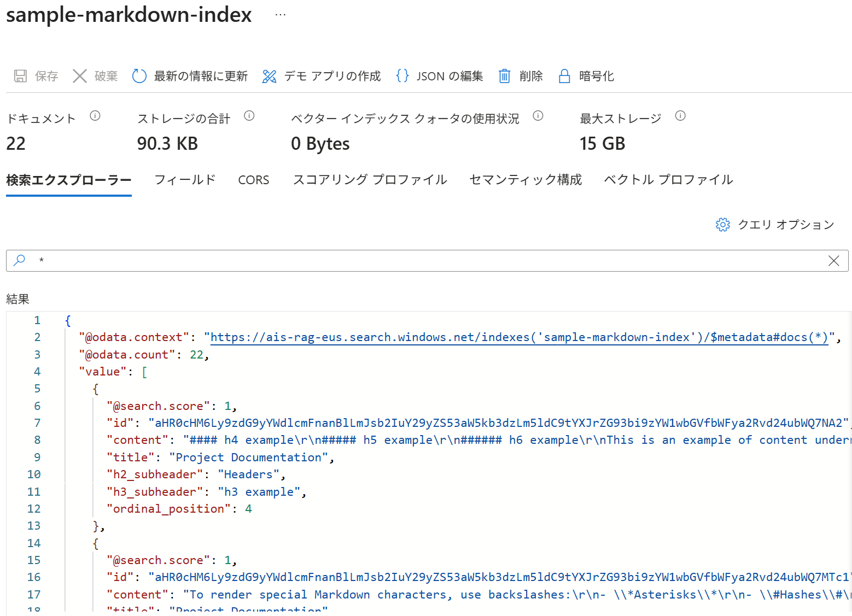Viewport: 852px width, 616px height.
Task: Open クエリ オプション settings label
Action: click(x=786, y=225)
